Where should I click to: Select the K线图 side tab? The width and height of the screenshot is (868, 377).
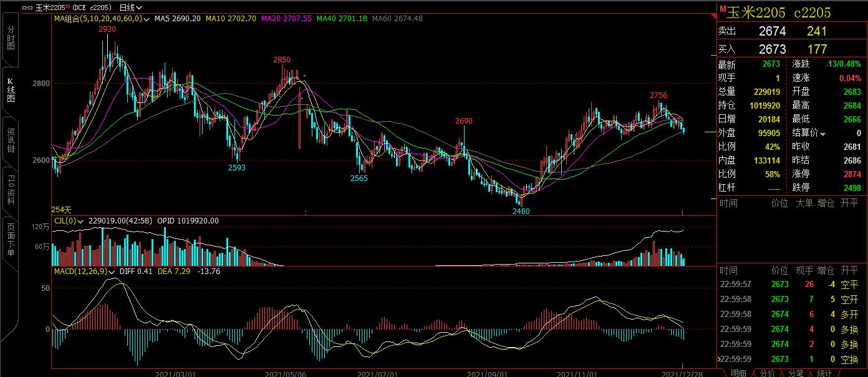[11, 91]
